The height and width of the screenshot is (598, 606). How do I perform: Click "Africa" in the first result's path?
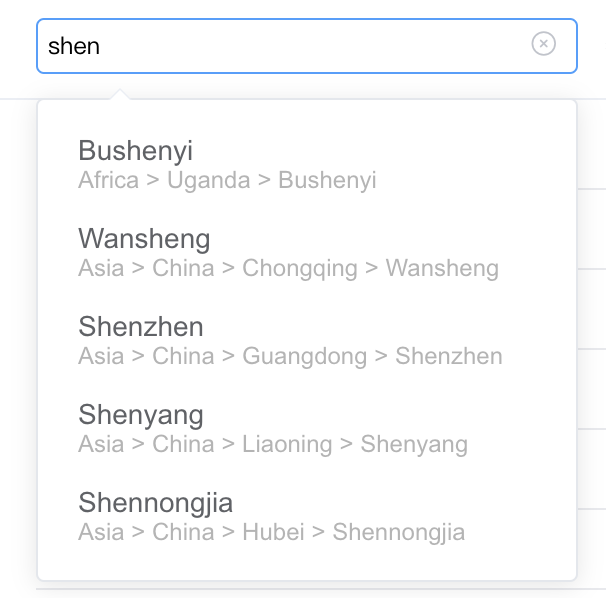pyautogui.click(x=108, y=181)
